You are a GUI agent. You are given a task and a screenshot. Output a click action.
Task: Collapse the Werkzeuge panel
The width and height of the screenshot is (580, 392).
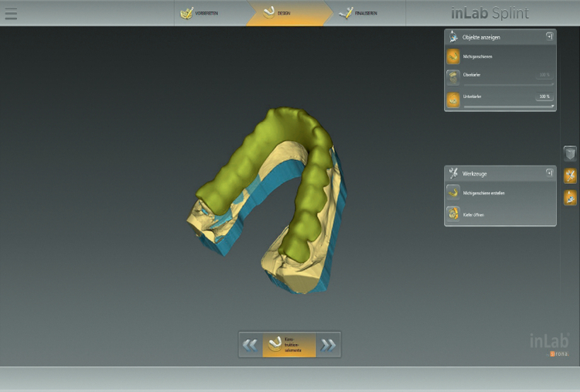pyautogui.click(x=549, y=172)
